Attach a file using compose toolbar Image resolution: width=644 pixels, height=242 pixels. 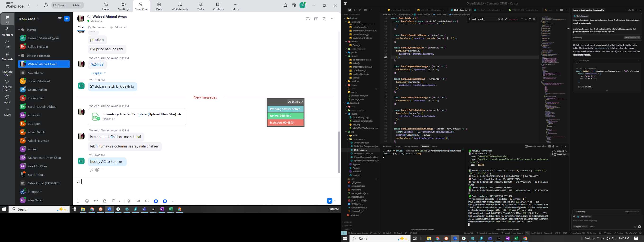click(105, 201)
